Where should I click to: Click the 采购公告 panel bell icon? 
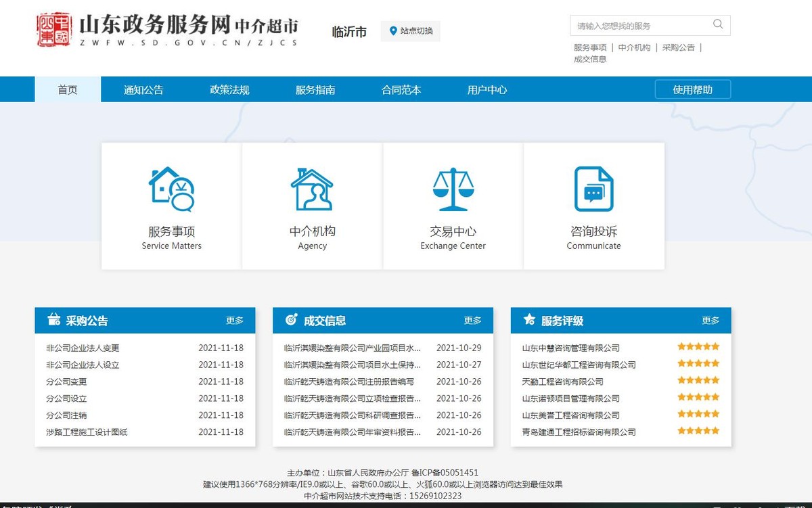pyautogui.click(x=53, y=320)
